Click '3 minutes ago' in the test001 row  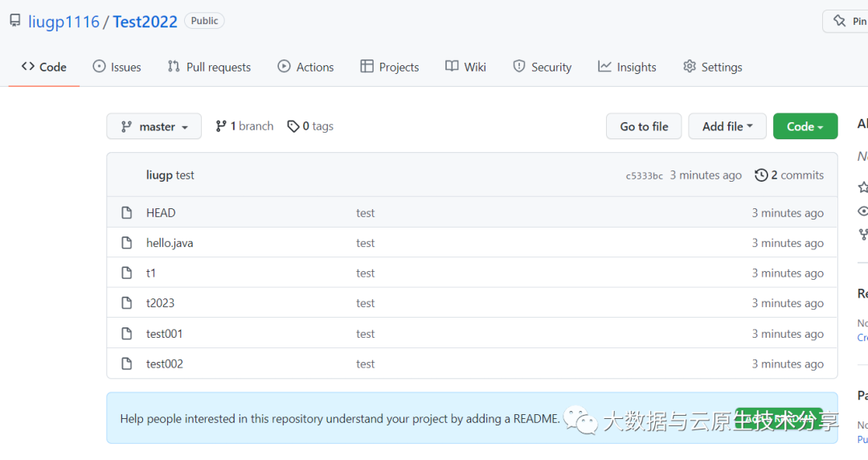pos(788,334)
